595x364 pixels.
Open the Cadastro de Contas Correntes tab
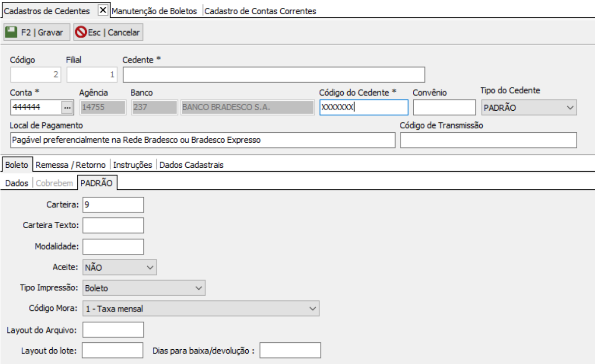pos(260,11)
